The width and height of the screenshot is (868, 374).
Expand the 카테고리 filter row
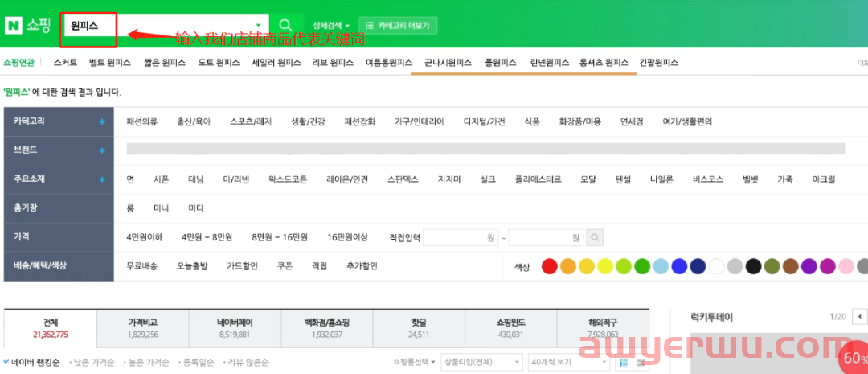pyautogui.click(x=102, y=121)
